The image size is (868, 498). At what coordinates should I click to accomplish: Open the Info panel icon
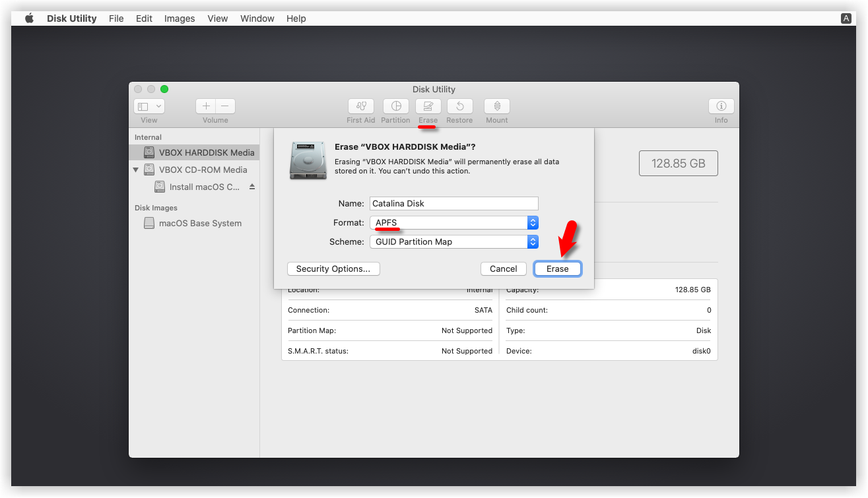click(721, 106)
